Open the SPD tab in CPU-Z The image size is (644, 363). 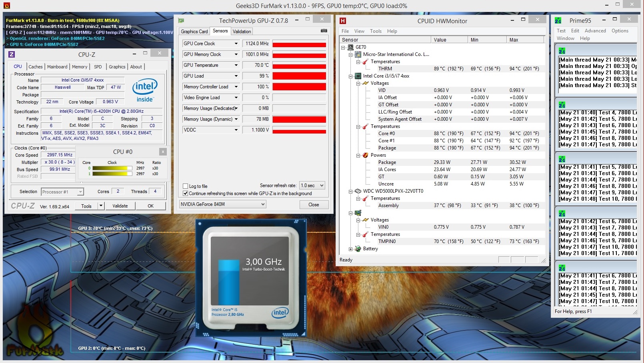click(x=98, y=67)
